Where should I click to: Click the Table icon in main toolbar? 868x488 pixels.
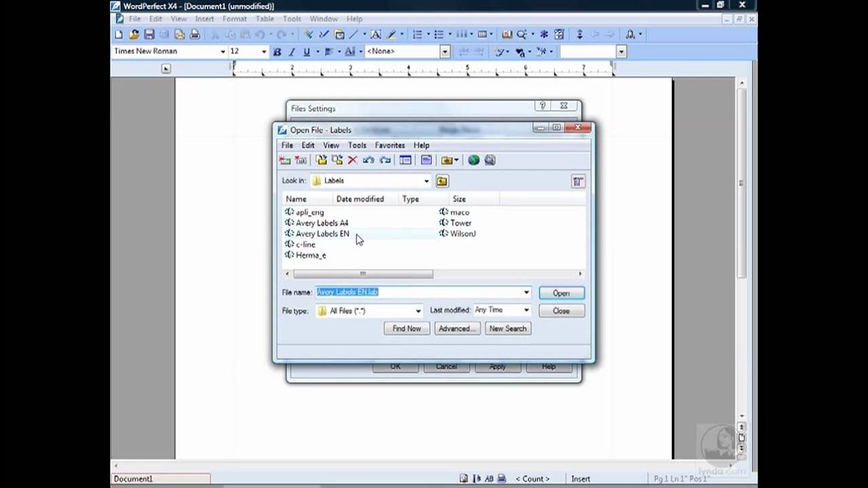point(482,35)
